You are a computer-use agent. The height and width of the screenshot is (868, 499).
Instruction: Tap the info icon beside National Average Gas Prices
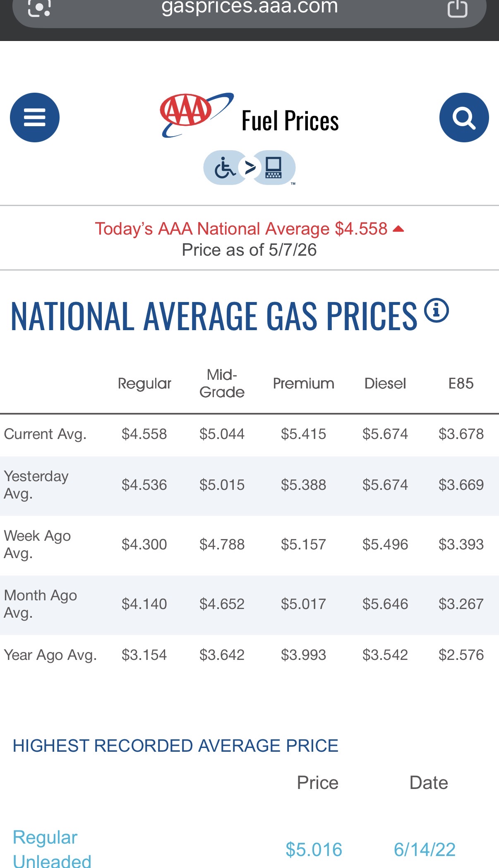(437, 310)
